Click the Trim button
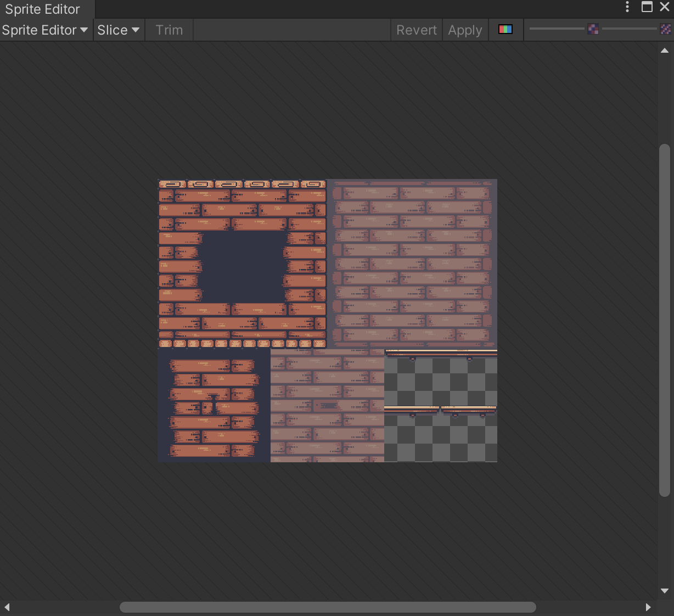 pyautogui.click(x=169, y=30)
